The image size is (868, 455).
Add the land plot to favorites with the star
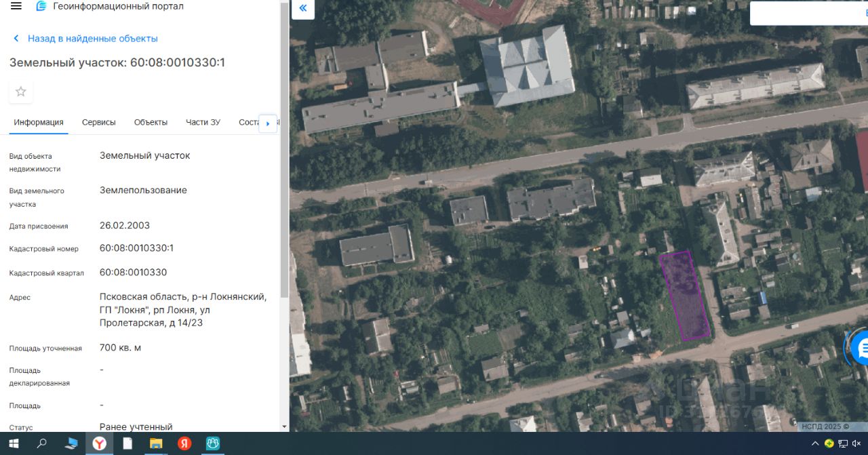coord(21,92)
